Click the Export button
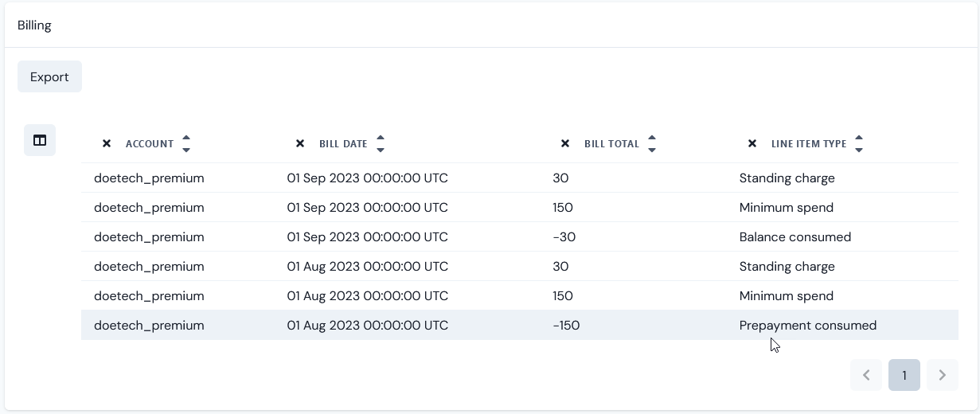The image size is (980, 414). point(49,76)
